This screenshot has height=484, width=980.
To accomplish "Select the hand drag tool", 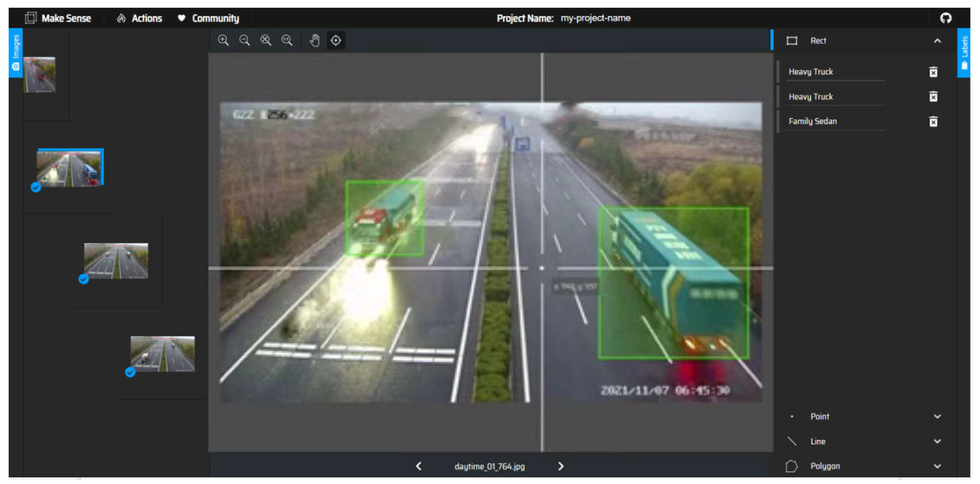I will pyautogui.click(x=315, y=40).
